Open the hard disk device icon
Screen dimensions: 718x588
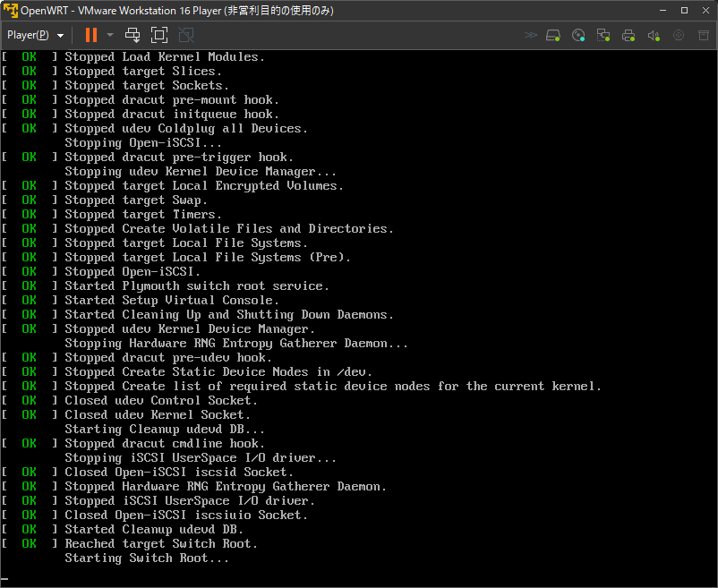tap(553, 35)
